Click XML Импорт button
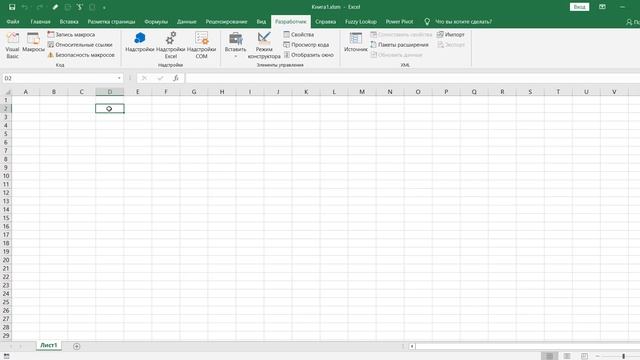 (451, 35)
